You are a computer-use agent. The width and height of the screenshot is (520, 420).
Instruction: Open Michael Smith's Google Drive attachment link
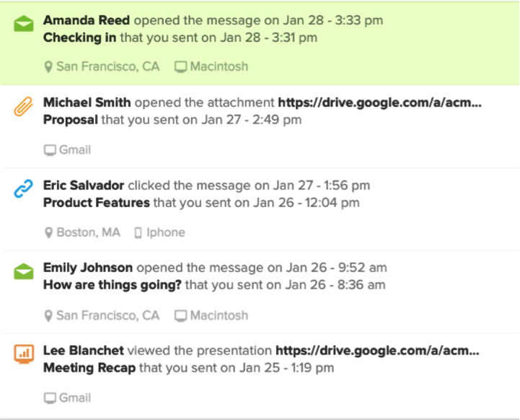pos(379,102)
